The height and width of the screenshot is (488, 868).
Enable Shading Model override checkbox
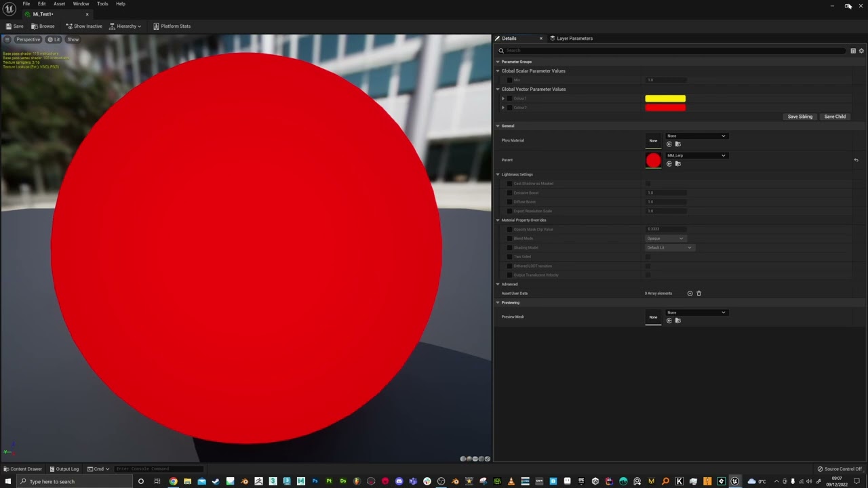point(510,247)
